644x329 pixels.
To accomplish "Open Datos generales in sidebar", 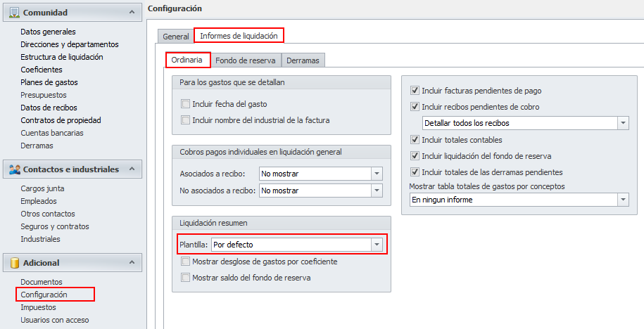I will [48, 32].
